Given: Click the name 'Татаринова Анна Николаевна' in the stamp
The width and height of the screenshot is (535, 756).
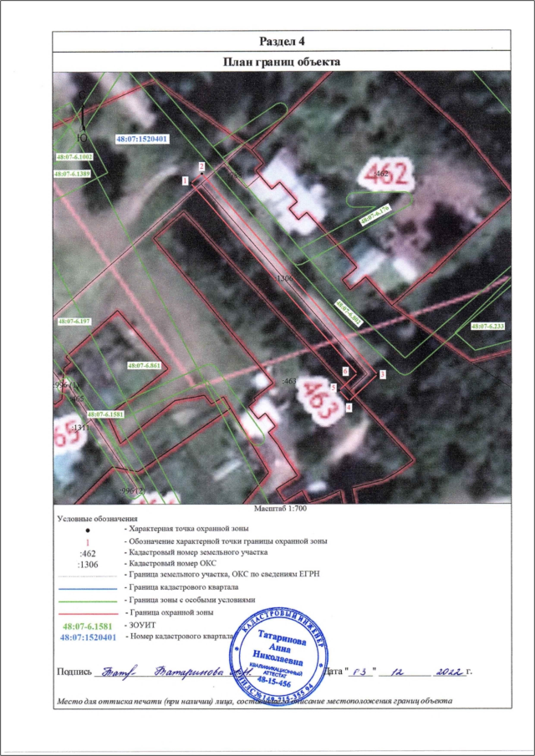Looking at the screenshot, I should coord(281,647).
